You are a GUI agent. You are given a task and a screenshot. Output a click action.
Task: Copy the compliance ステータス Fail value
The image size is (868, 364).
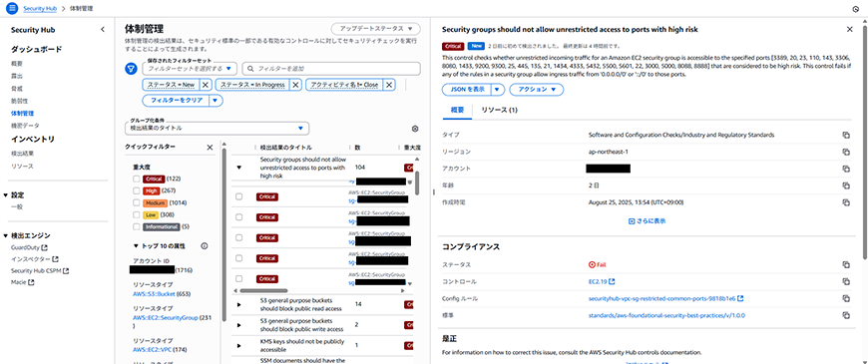(846, 265)
